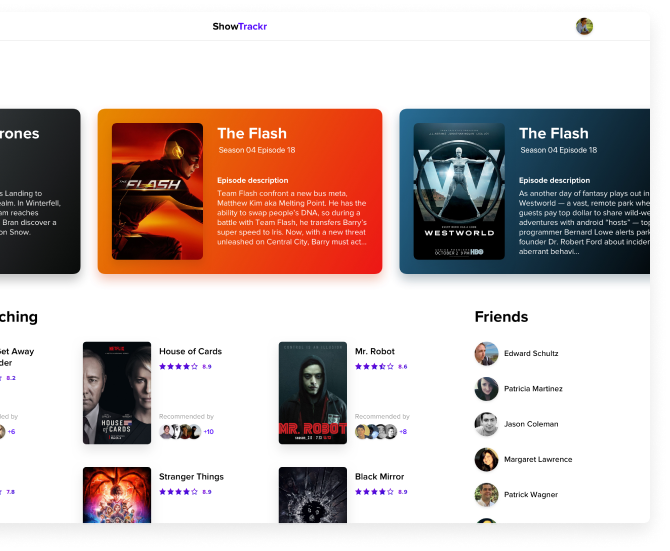Viewport: 670px width, 551px height.
Task: Open Edward Schultz's avatar
Action: pyautogui.click(x=486, y=354)
